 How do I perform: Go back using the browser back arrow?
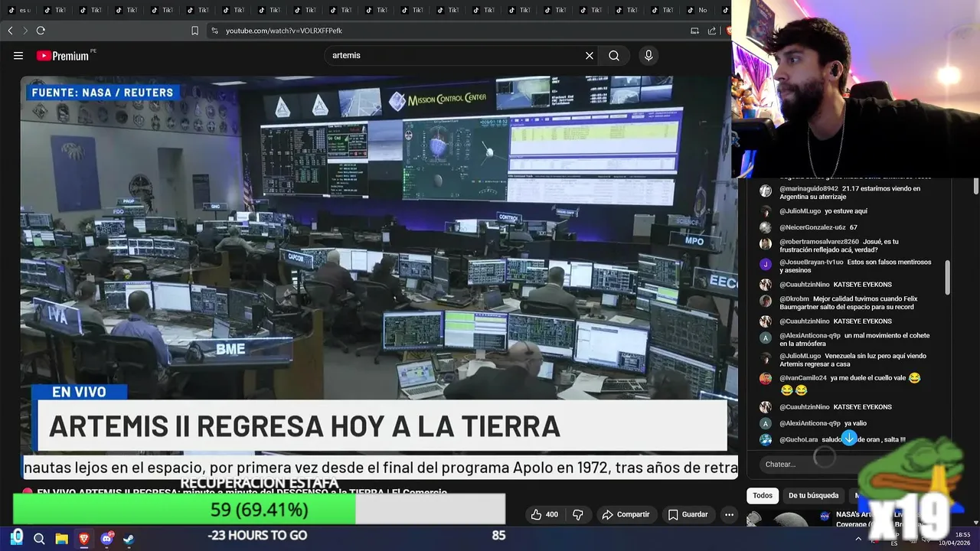click(10, 31)
